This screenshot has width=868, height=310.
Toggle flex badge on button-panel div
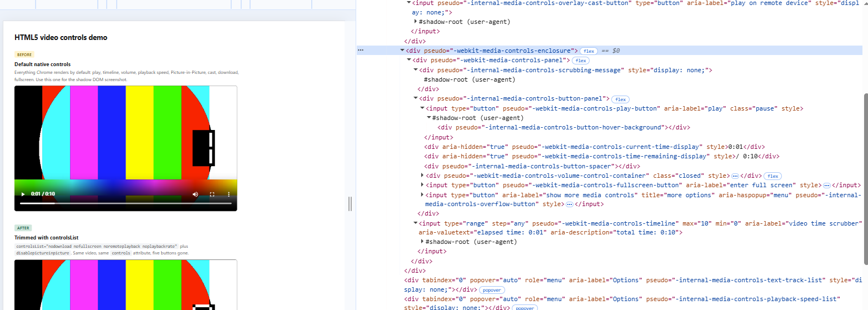621,99
